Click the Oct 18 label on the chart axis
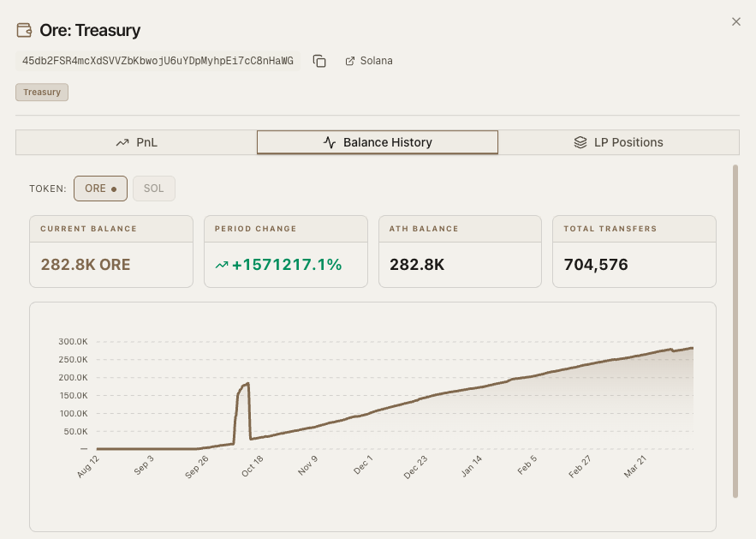The height and width of the screenshot is (539, 756). coord(253,466)
